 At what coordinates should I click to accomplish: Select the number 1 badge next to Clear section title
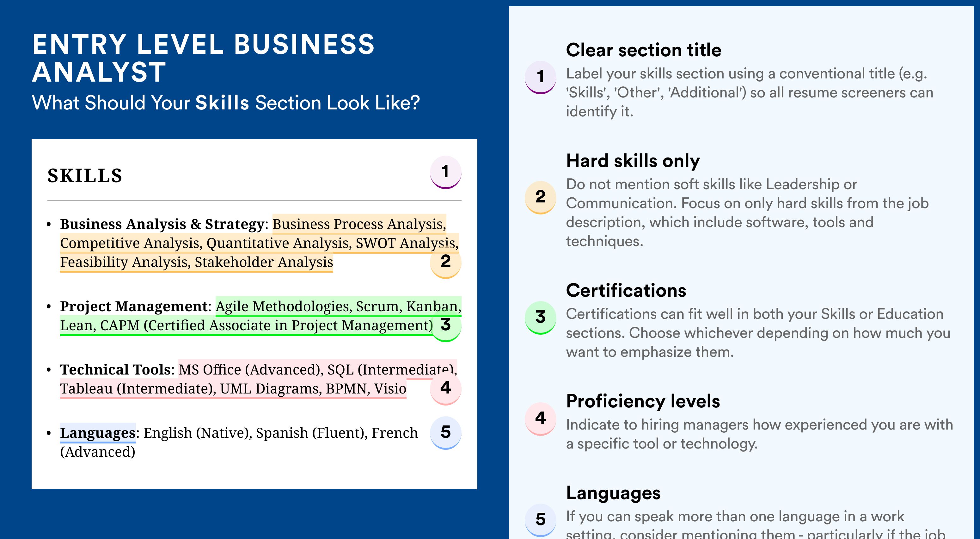pyautogui.click(x=541, y=77)
